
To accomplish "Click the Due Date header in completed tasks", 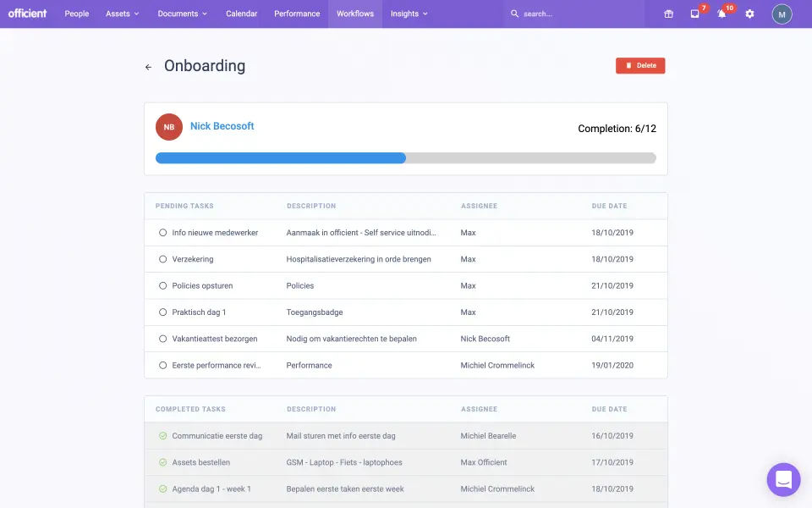I will (x=609, y=409).
